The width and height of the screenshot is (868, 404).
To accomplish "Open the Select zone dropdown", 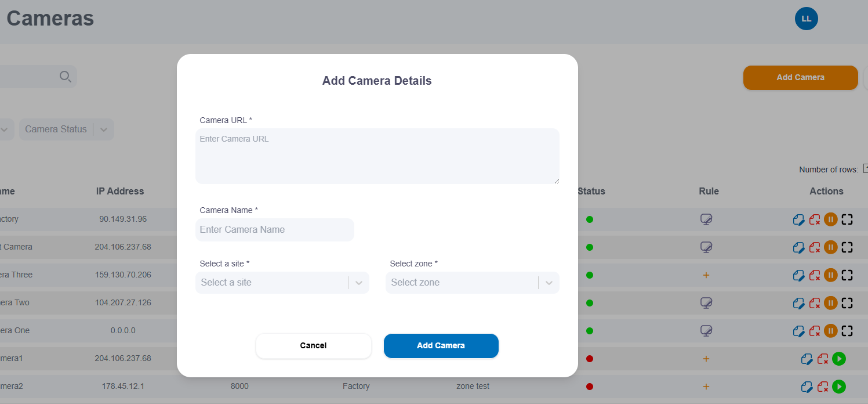I will (473, 283).
